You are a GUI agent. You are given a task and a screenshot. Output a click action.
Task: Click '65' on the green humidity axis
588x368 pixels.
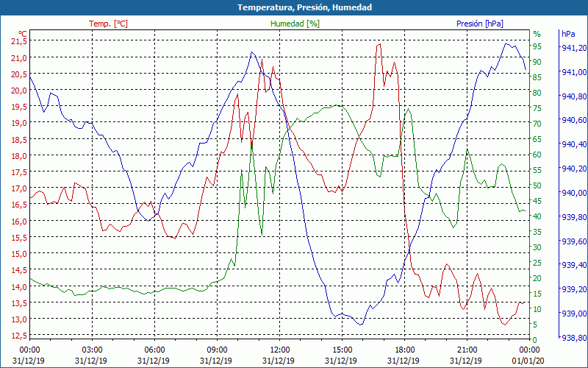pyautogui.click(x=537, y=139)
